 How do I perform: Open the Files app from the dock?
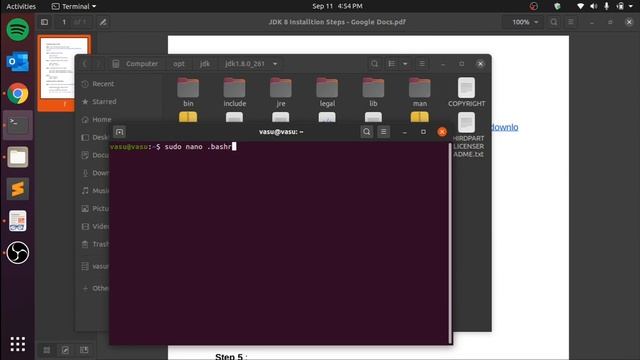[x=18, y=157]
